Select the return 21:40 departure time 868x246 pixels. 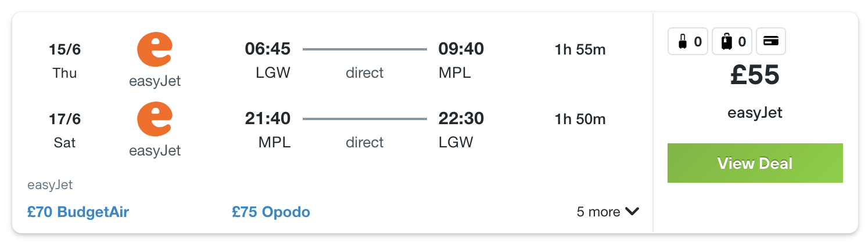(x=268, y=119)
